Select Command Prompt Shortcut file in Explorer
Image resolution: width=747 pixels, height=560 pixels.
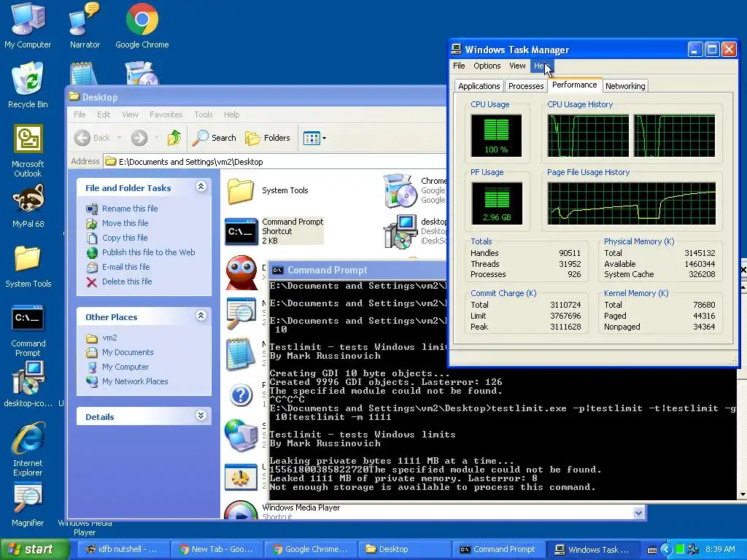(274, 231)
